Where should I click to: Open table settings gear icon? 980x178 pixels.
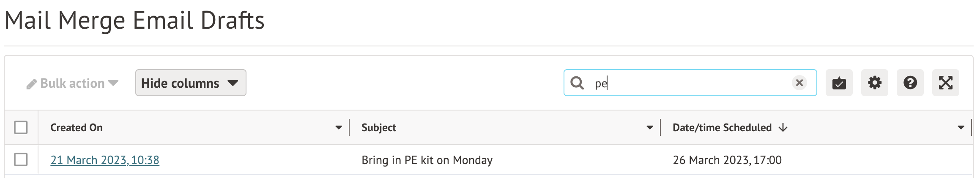(874, 83)
